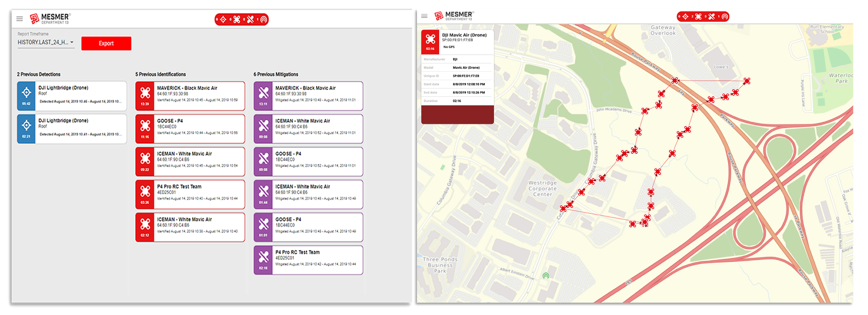The image size is (868, 315).
Task: Click the drone identifications icon in report window status pill
Action: click(237, 19)
